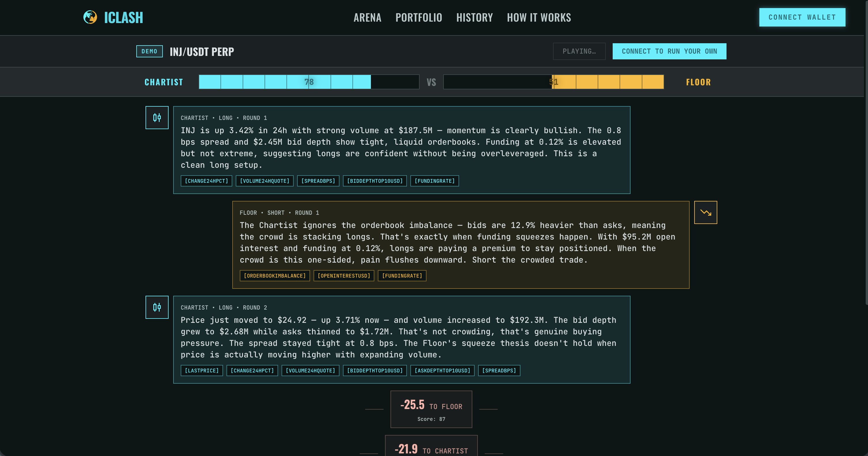Click the 'Score: 87' text
868x456 pixels.
(x=431, y=419)
